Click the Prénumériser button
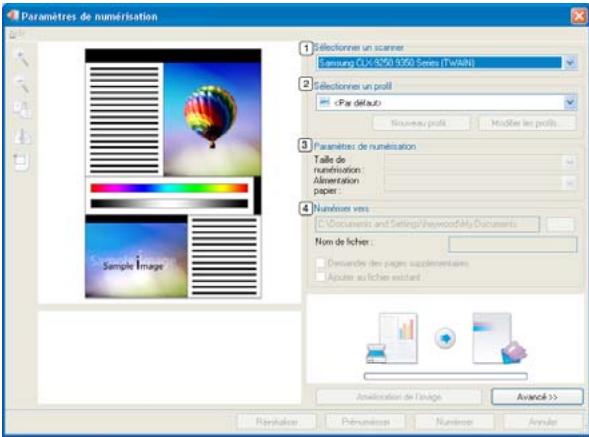Screen dimensions: 589x437 (365, 422)
